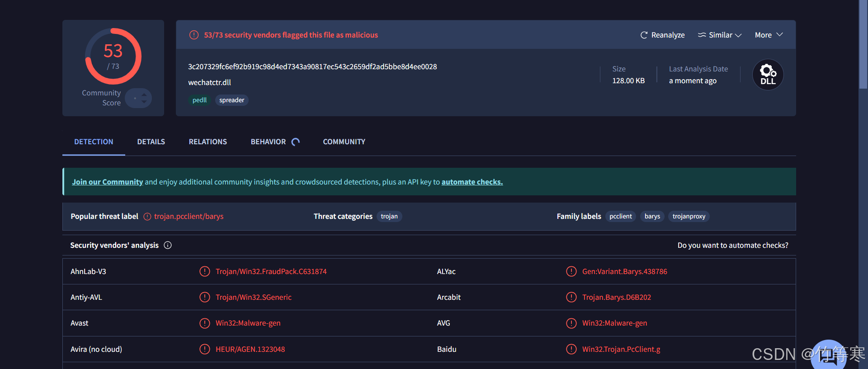
Task: Click the 128.00 KB size value
Action: (x=628, y=81)
